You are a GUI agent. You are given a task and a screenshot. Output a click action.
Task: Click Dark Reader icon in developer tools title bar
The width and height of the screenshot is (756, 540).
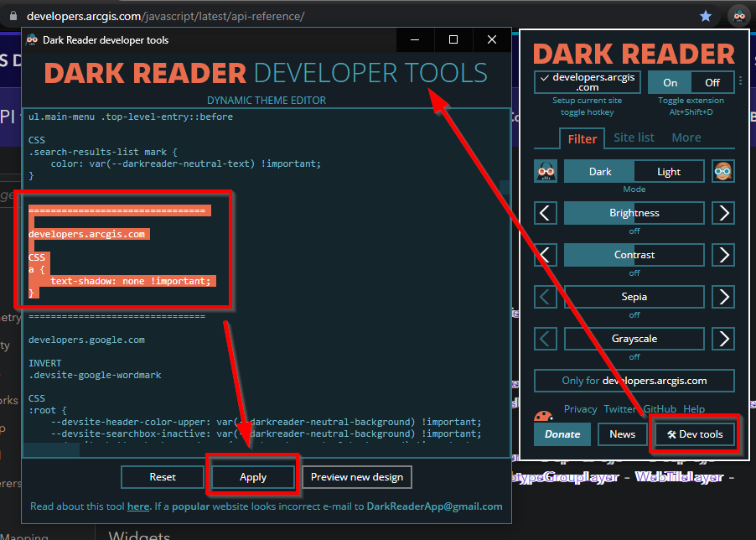tap(32, 39)
